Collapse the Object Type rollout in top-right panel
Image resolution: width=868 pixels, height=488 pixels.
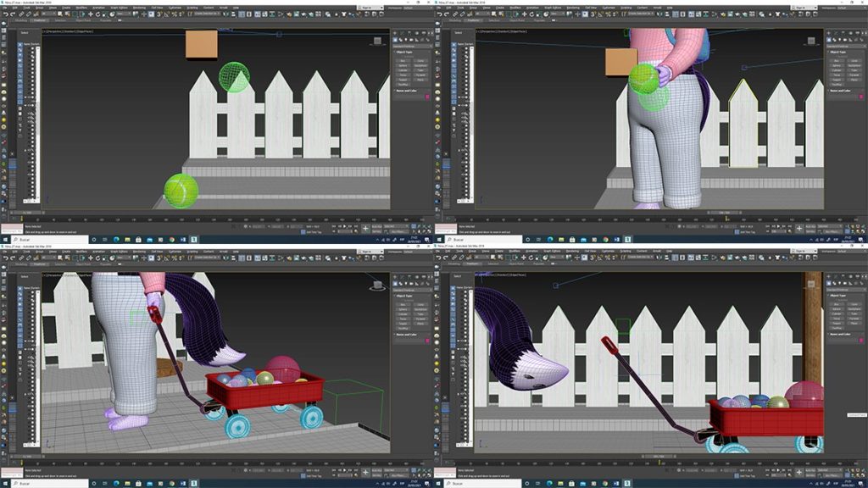tap(837, 52)
